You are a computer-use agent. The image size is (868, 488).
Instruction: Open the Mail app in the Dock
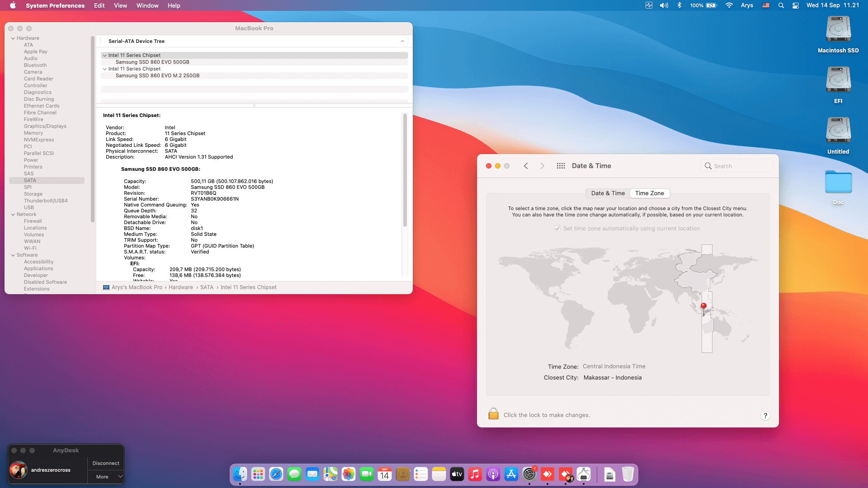(312, 474)
